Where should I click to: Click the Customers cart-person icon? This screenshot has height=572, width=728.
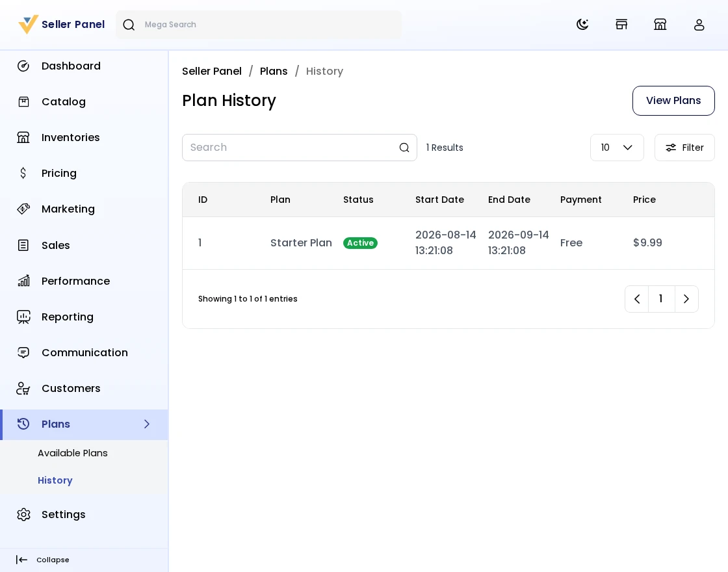pyautogui.click(x=23, y=388)
